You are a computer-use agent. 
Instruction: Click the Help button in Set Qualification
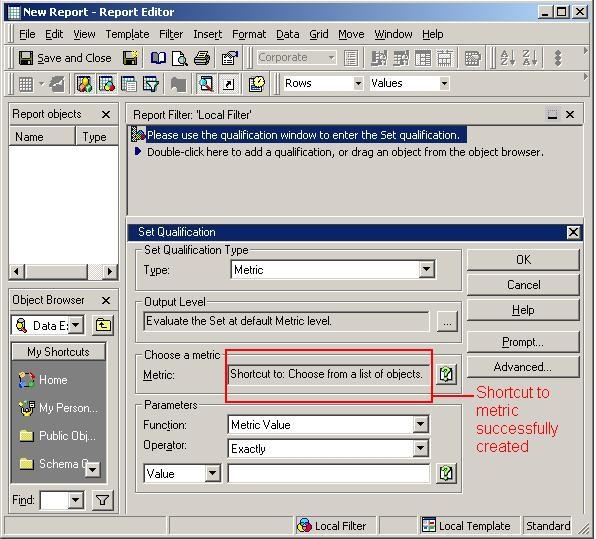[523, 310]
